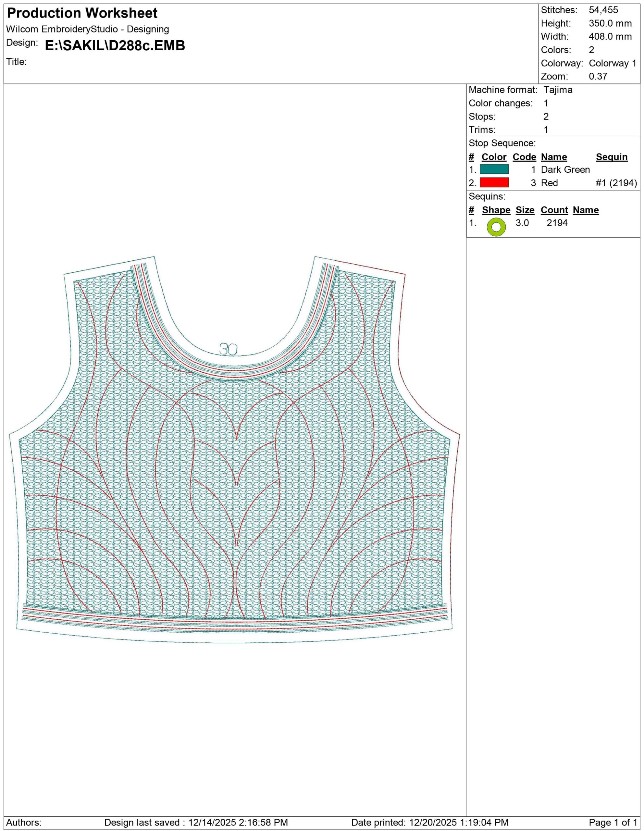Click the Production Worksheet heading
The width and height of the screenshot is (644, 831).
pos(82,13)
